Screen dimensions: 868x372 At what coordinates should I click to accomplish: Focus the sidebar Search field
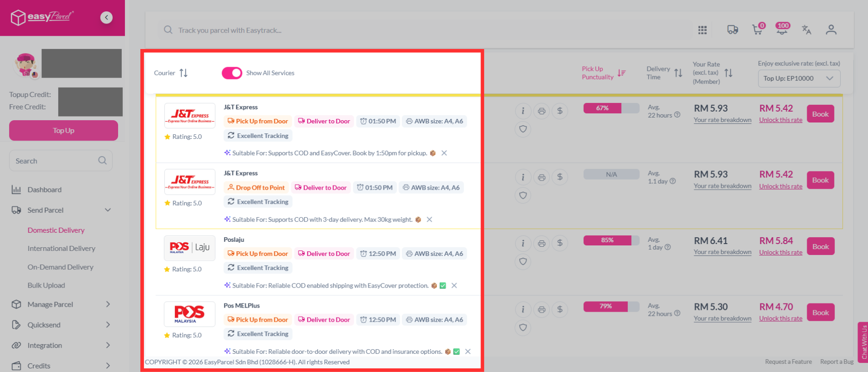(61, 161)
